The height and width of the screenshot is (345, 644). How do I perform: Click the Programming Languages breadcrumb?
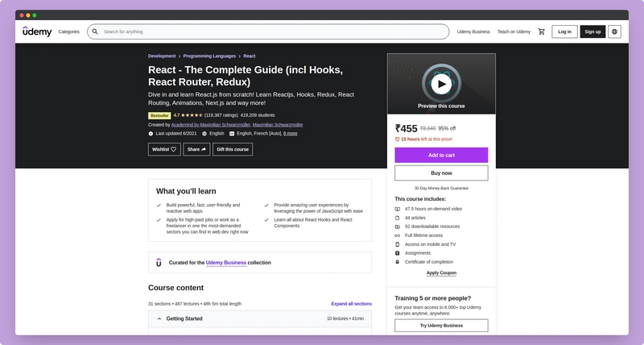[x=209, y=56]
